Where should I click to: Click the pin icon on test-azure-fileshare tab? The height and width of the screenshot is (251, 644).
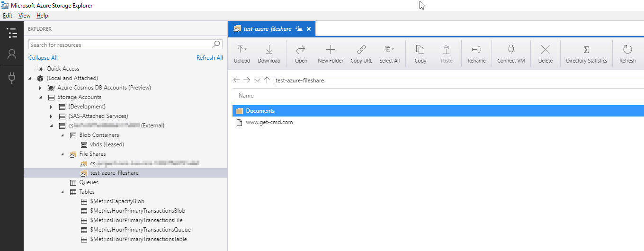[299, 29]
